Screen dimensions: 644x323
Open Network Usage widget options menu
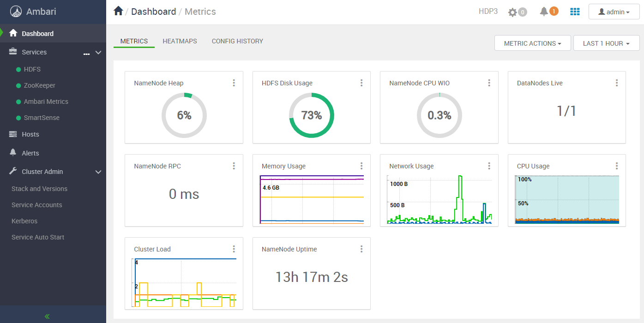coord(489,166)
